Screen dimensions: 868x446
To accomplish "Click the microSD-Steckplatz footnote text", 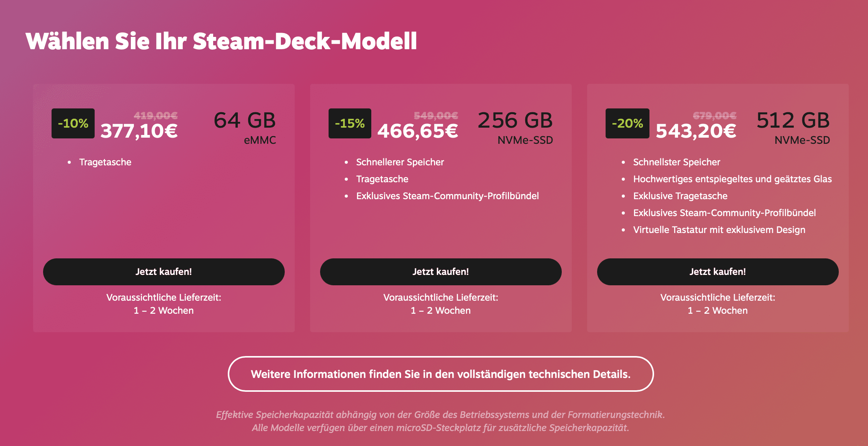I will pos(441,428).
